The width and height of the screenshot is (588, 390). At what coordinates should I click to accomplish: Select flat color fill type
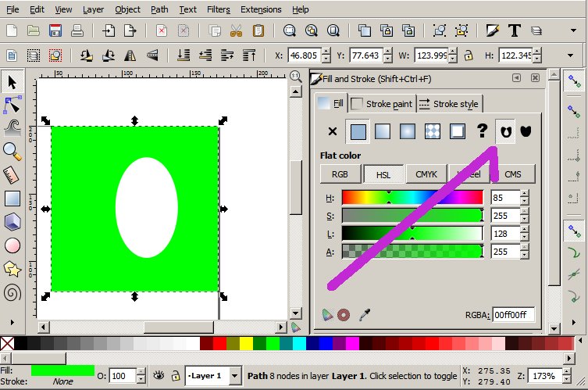[358, 131]
